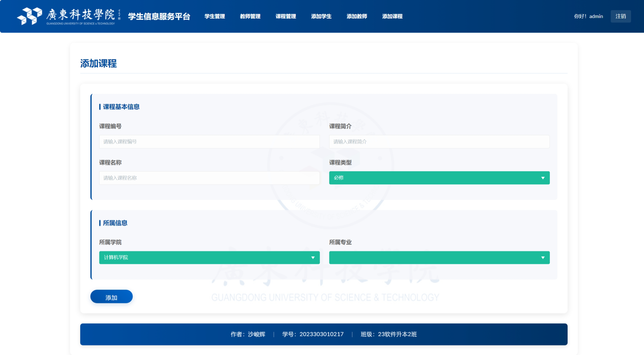Click the 所属专业 dropdown arrow icon

tap(543, 258)
